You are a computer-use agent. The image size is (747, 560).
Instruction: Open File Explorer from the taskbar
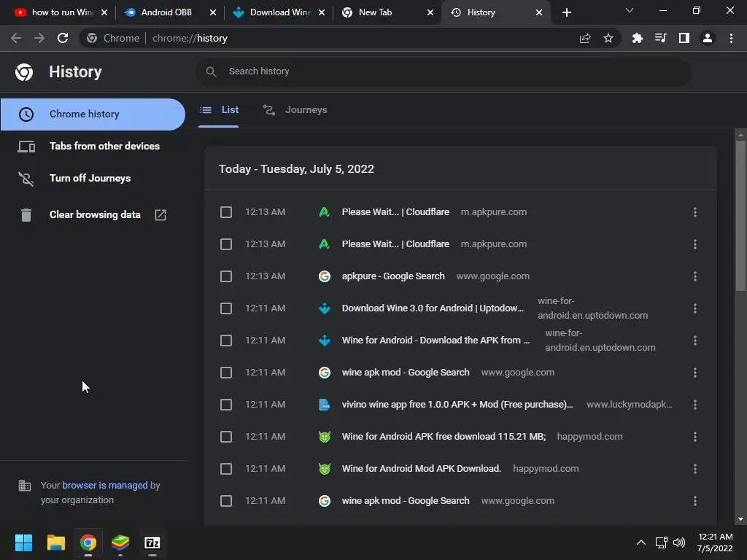point(55,542)
